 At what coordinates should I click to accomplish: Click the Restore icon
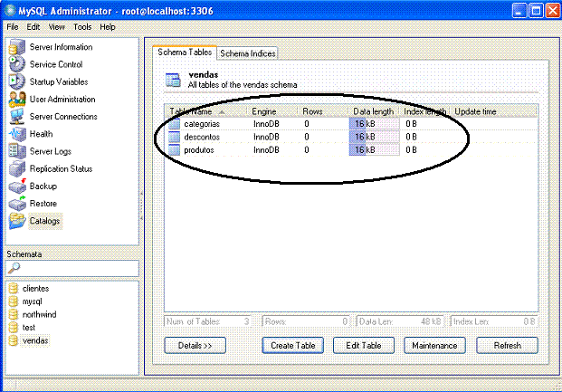[17, 204]
